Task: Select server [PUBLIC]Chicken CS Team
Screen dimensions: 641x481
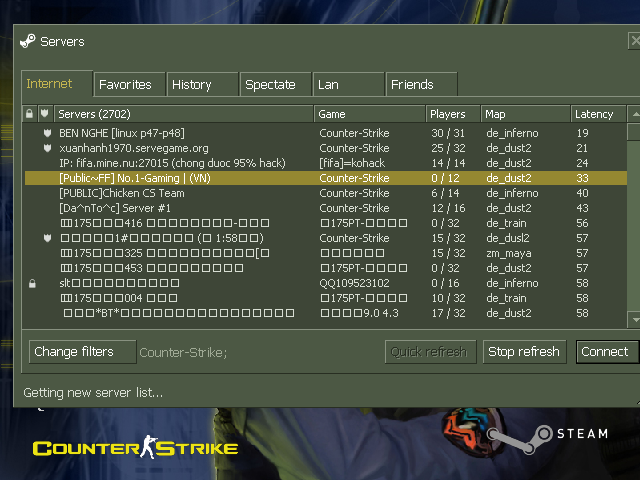Action: coord(326,193)
